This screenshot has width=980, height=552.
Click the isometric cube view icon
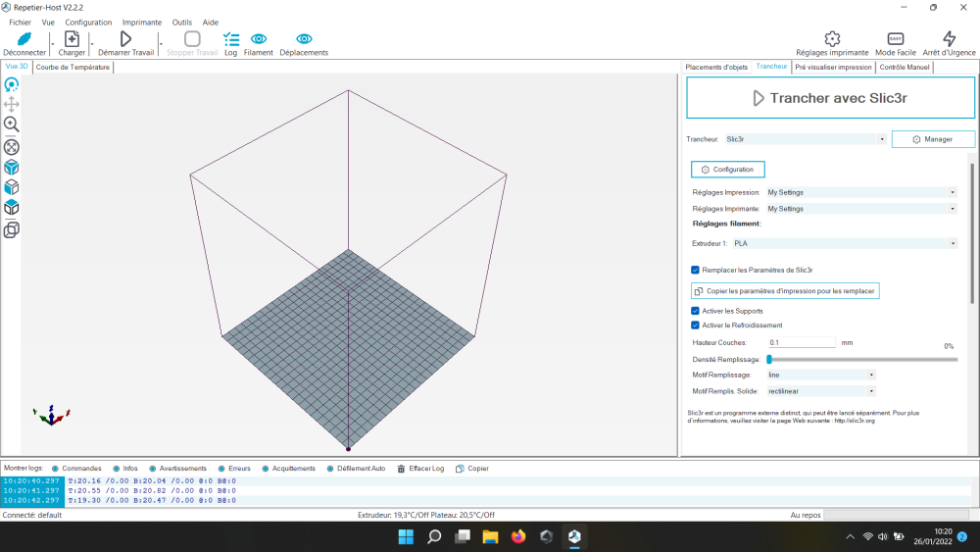tap(11, 168)
